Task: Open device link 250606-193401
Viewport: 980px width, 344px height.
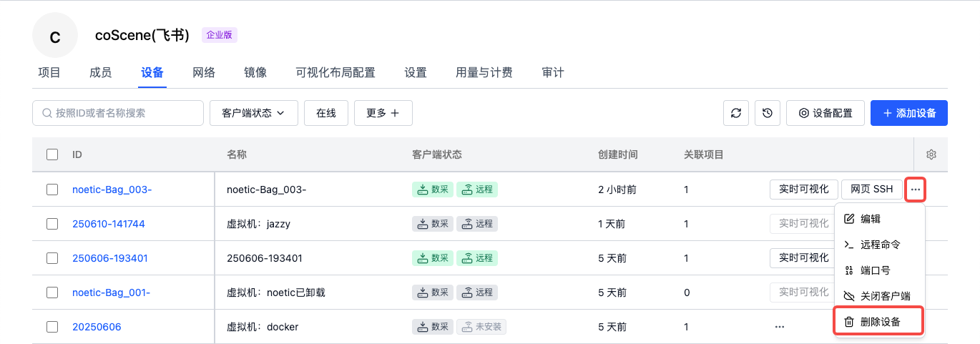Action: tap(110, 258)
